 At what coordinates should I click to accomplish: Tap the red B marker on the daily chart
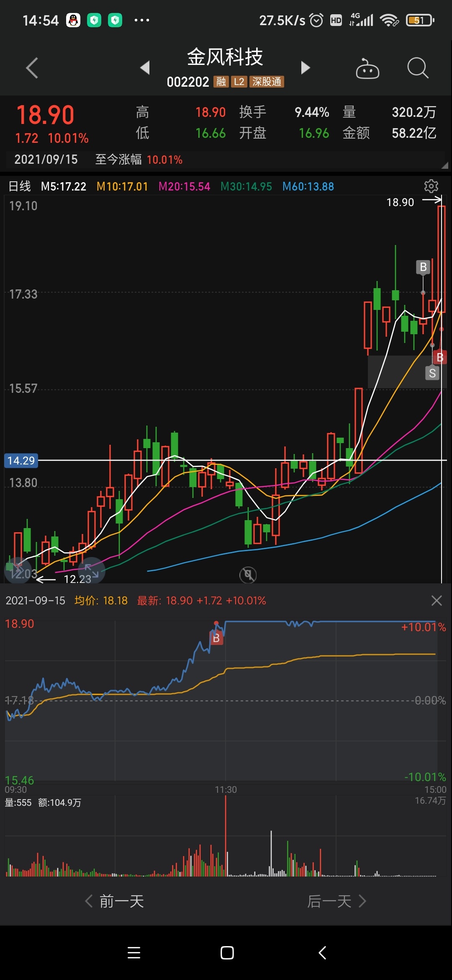pos(440,357)
